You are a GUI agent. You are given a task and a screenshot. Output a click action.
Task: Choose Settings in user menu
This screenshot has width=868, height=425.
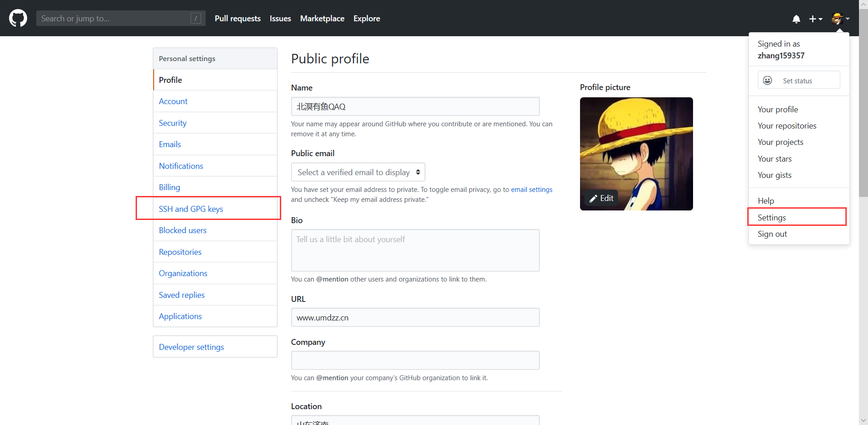pyautogui.click(x=799, y=218)
